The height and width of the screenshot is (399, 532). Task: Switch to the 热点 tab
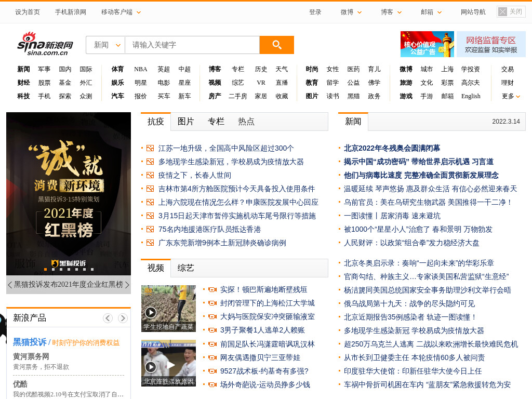pyautogui.click(x=246, y=122)
